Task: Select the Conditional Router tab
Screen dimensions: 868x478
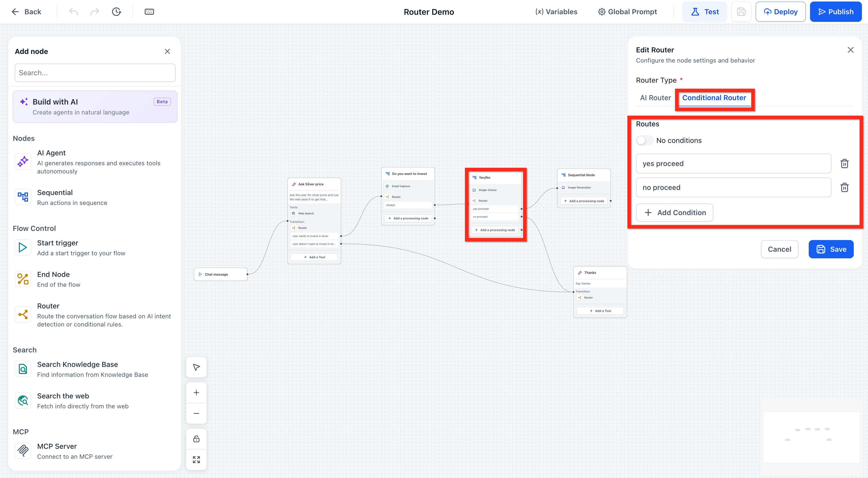Action: (714, 98)
